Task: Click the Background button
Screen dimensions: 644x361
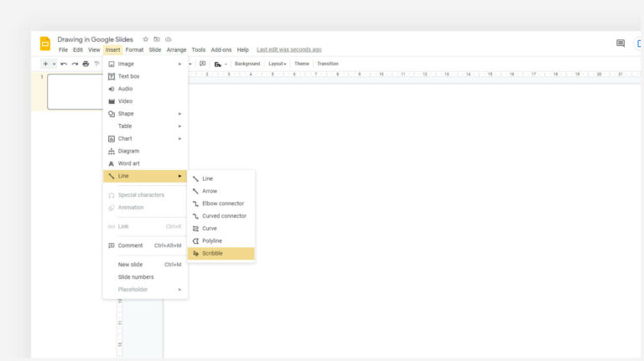Action: [x=247, y=64]
